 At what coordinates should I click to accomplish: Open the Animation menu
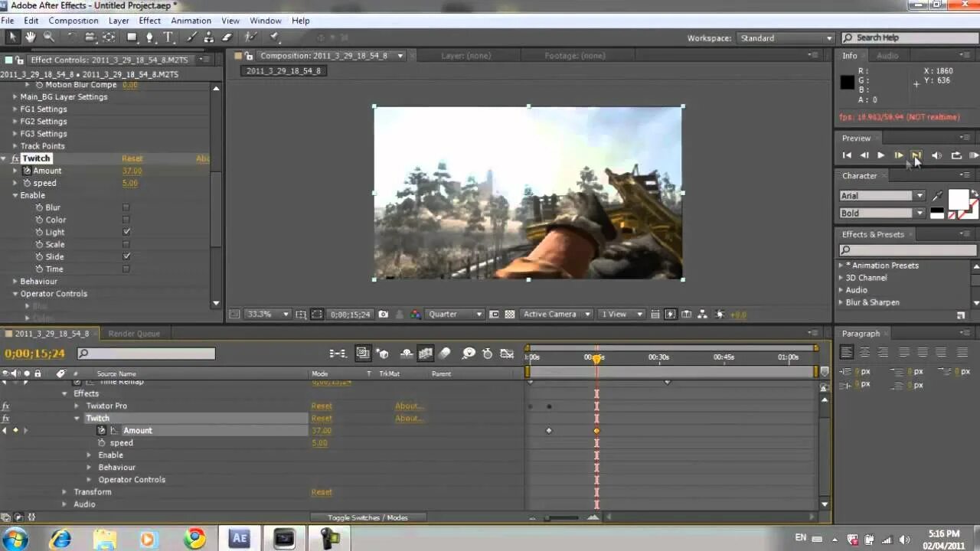tap(191, 21)
